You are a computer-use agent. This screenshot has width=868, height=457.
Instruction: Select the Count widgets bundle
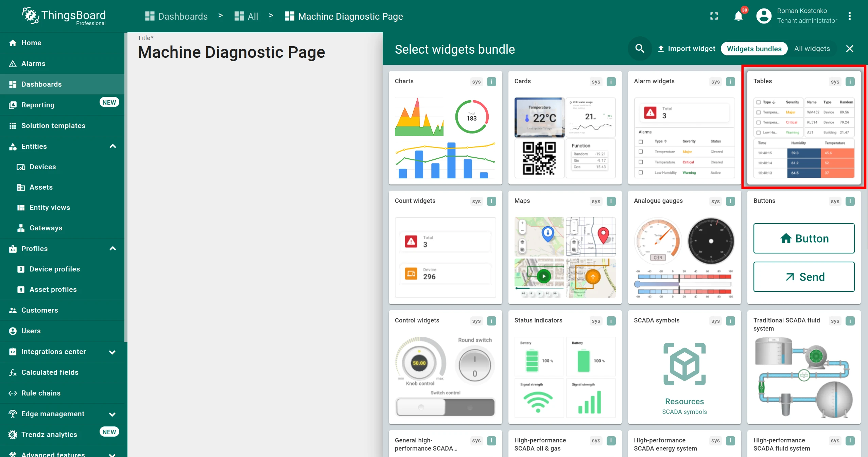(445, 247)
